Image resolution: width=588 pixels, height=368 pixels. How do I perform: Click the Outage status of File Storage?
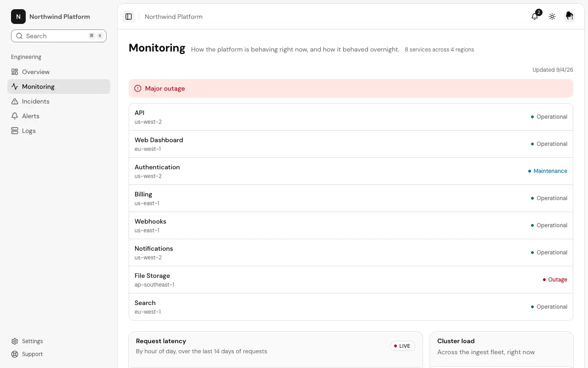pyautogui.click(x=555, y=280)
